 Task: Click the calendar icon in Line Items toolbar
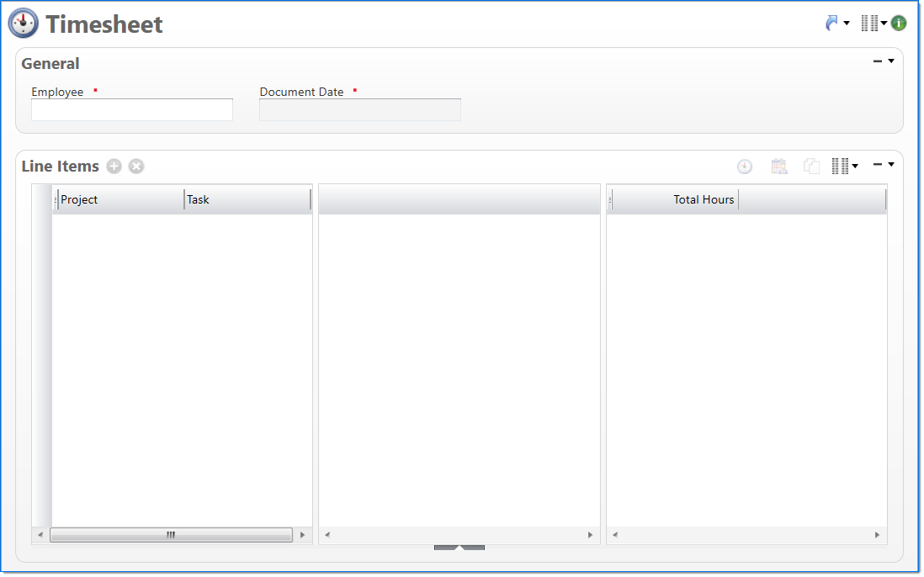[x=779, y=167]
